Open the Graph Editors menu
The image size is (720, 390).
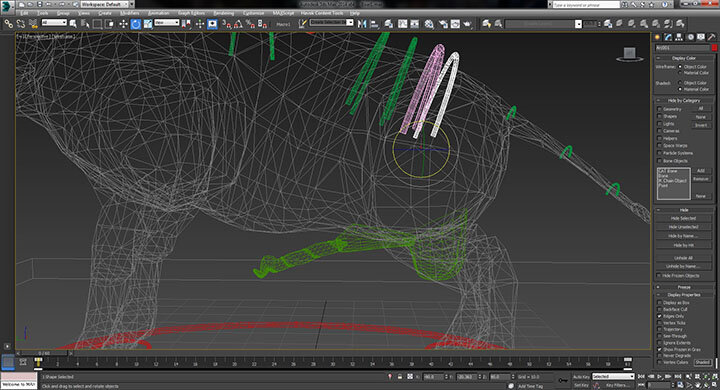191,13
